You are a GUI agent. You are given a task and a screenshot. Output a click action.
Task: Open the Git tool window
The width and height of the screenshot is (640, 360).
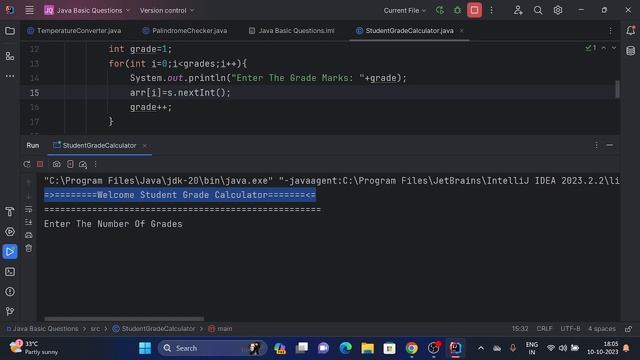coord(10,311)
